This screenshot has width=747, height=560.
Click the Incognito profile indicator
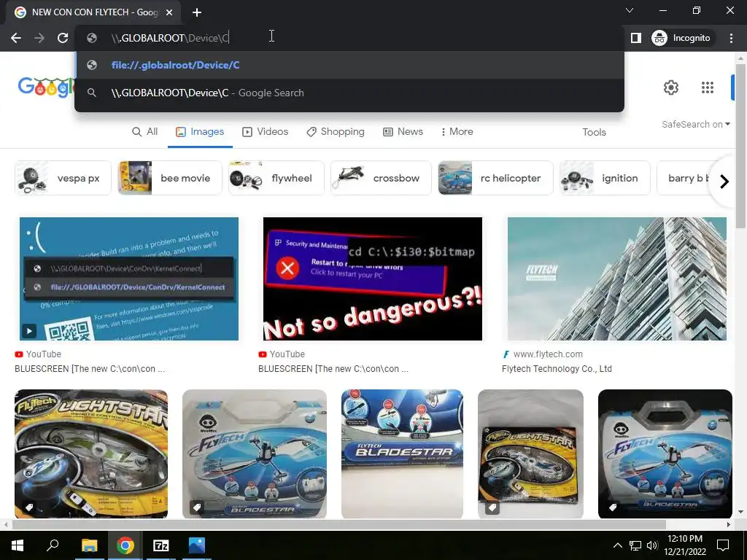(x=681, y=38)
